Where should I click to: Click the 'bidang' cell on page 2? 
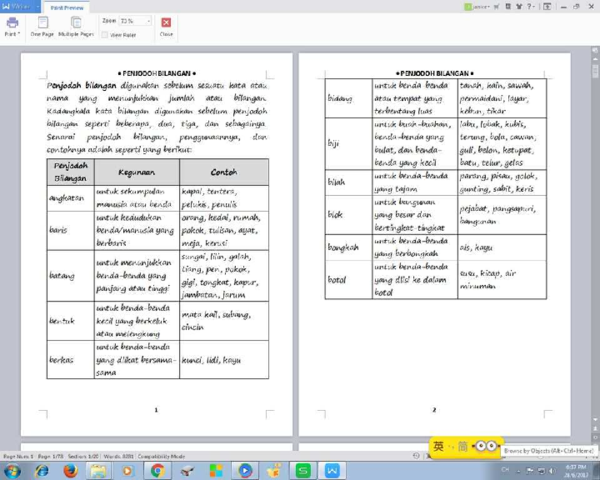coord(348,98)
